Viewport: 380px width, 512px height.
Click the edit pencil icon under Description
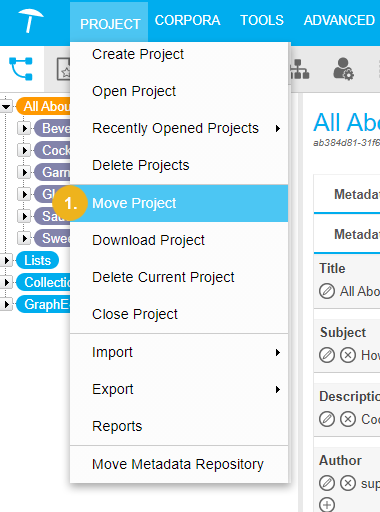[x=327, y=419]
